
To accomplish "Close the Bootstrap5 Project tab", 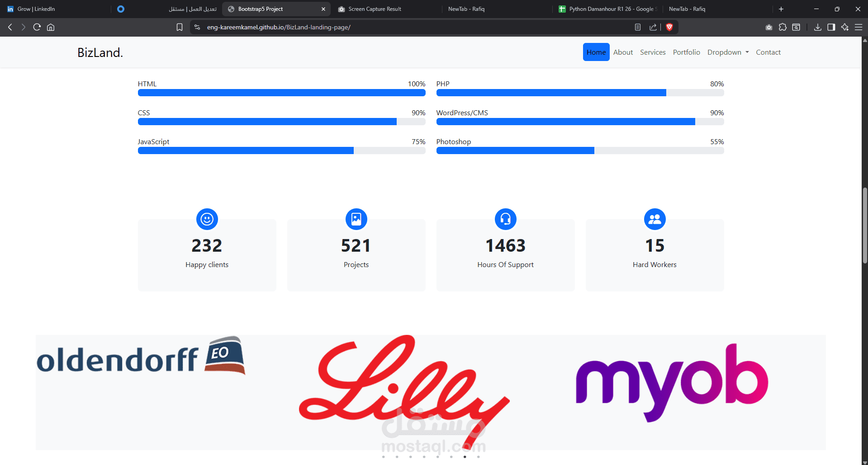I will [x=323, y=9].
